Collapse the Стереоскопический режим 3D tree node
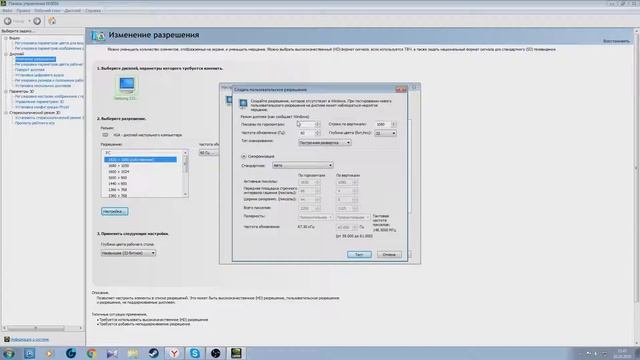The image size is (640, 360). coord(6,113)
